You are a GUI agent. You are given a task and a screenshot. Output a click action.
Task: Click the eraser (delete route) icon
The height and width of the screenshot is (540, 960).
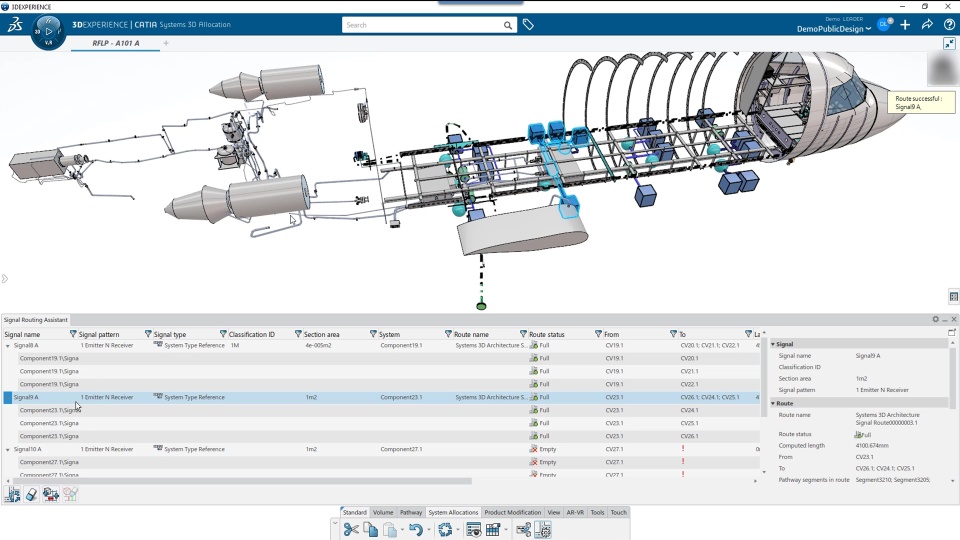[32, 495]
